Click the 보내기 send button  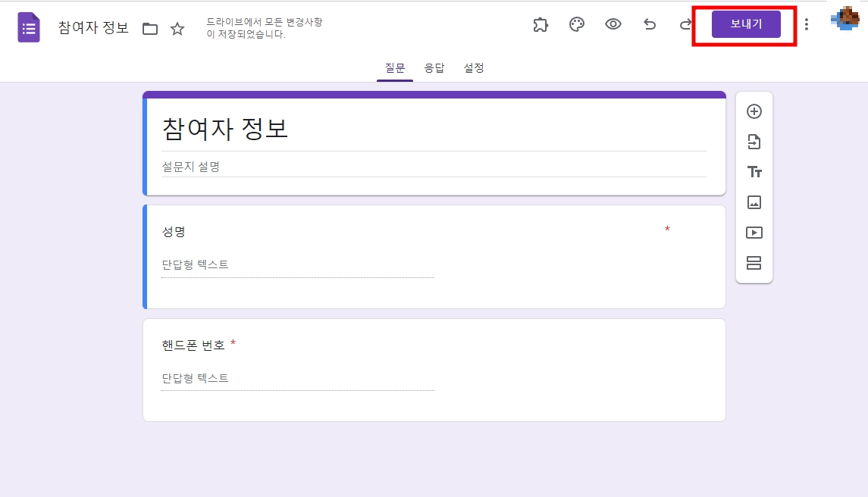pos(743,23)
